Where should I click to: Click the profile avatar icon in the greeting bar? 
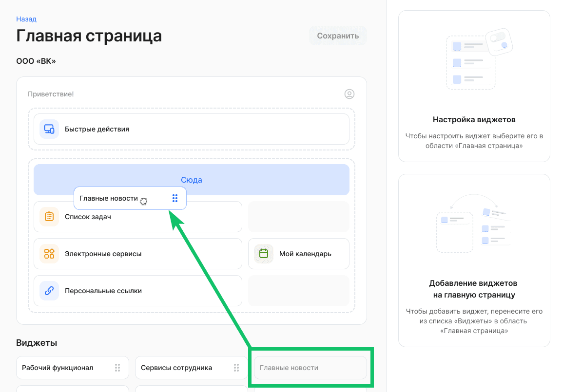tap(349, 94)
